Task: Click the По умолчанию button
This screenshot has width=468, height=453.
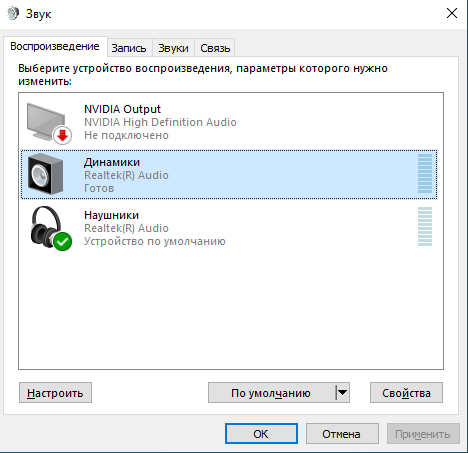Action: click(x=271, y=393)
